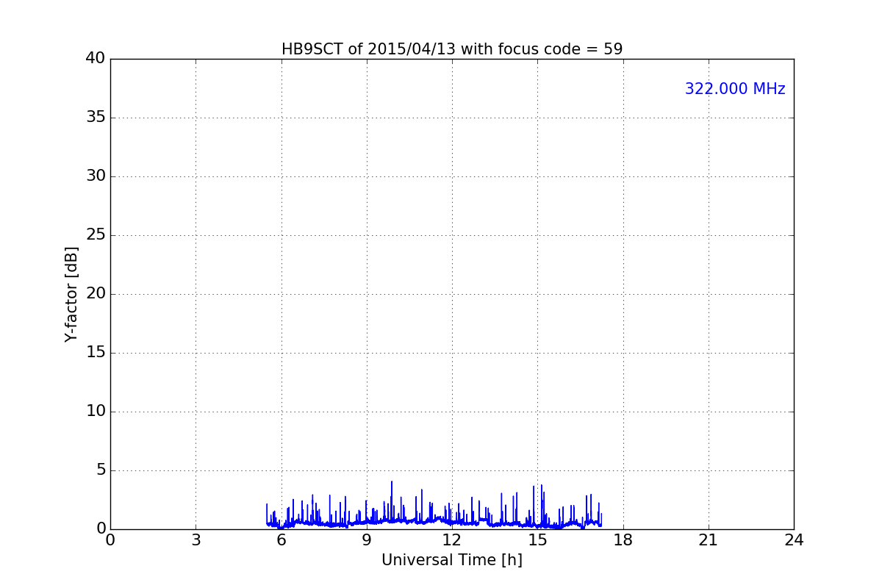Screen dimensions: 882x588
Task: Click the x-axis tick label "6"
Action: pos(281,540)
